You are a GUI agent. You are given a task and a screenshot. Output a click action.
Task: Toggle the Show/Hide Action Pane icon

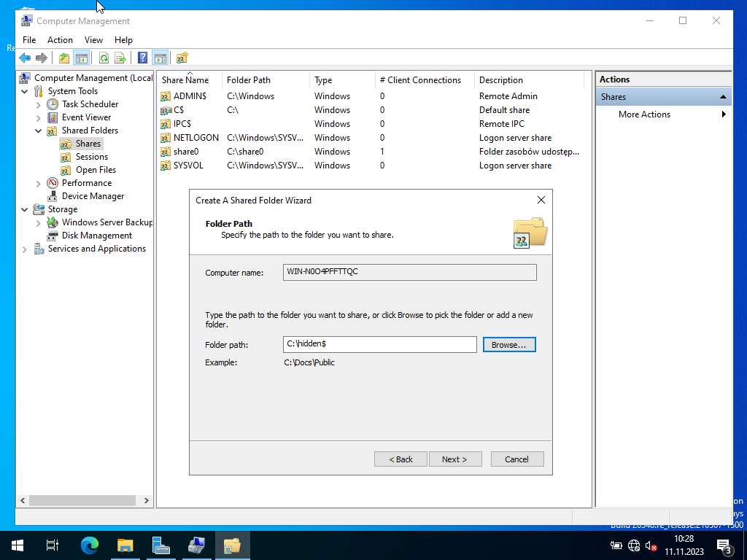(x=160, y=58)
